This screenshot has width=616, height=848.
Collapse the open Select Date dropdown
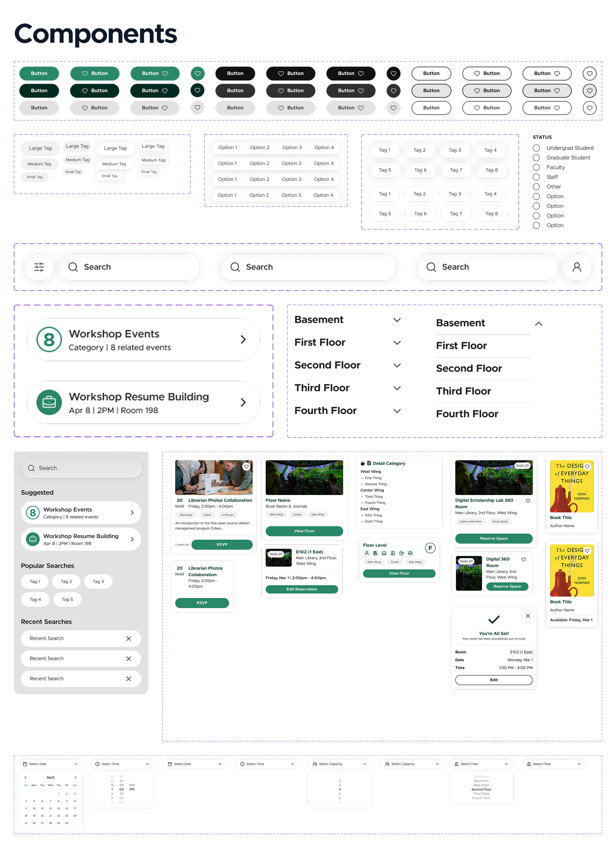tap(76, 764)
